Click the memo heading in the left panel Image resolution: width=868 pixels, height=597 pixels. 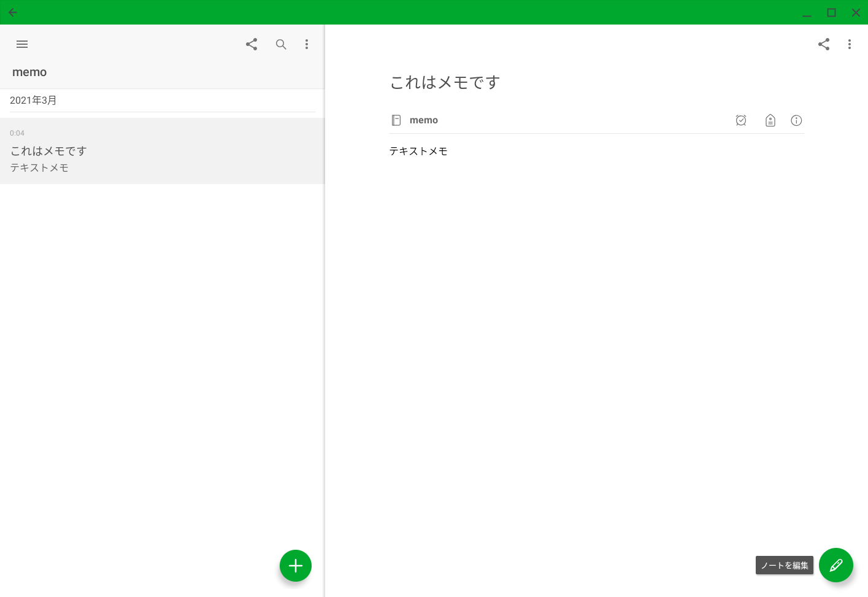29,72
